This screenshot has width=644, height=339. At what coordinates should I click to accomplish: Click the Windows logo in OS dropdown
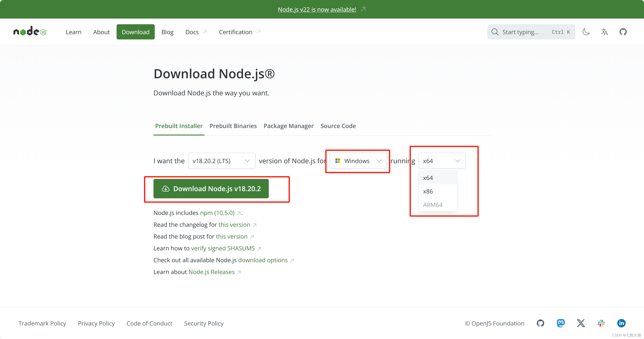(x=337, y=161)
